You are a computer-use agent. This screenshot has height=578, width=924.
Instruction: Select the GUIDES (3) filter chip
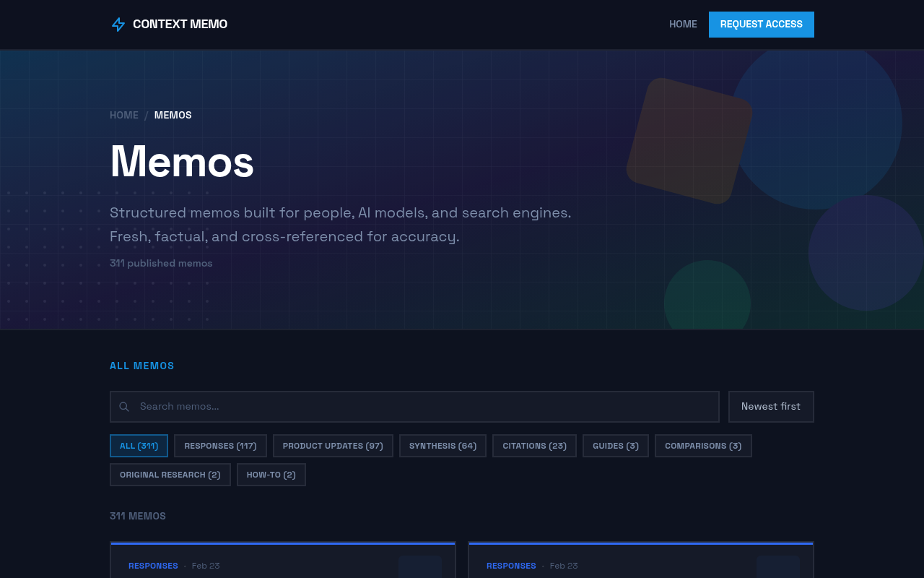[x=615, y=445]
